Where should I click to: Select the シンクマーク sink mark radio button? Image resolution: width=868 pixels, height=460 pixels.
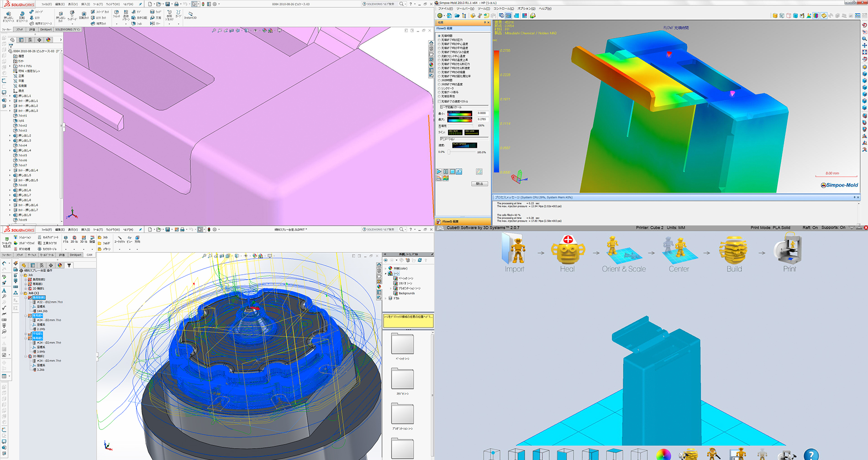coord(439,89)
